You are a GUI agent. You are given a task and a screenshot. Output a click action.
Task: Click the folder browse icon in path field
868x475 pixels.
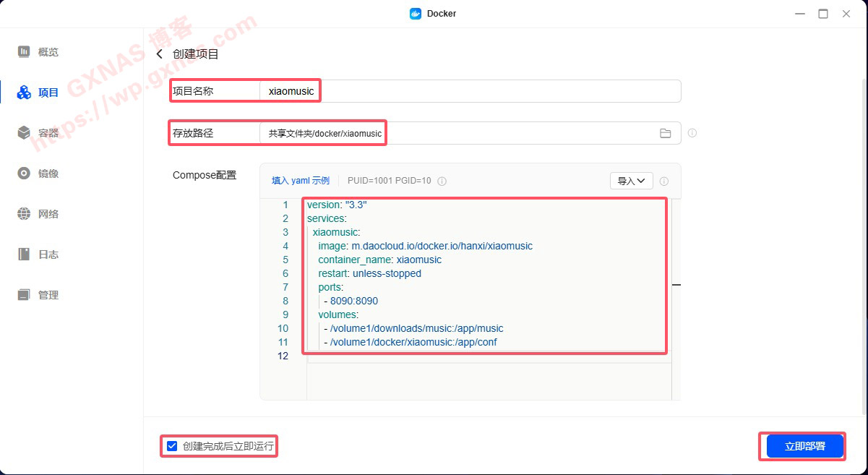[665, 133]
